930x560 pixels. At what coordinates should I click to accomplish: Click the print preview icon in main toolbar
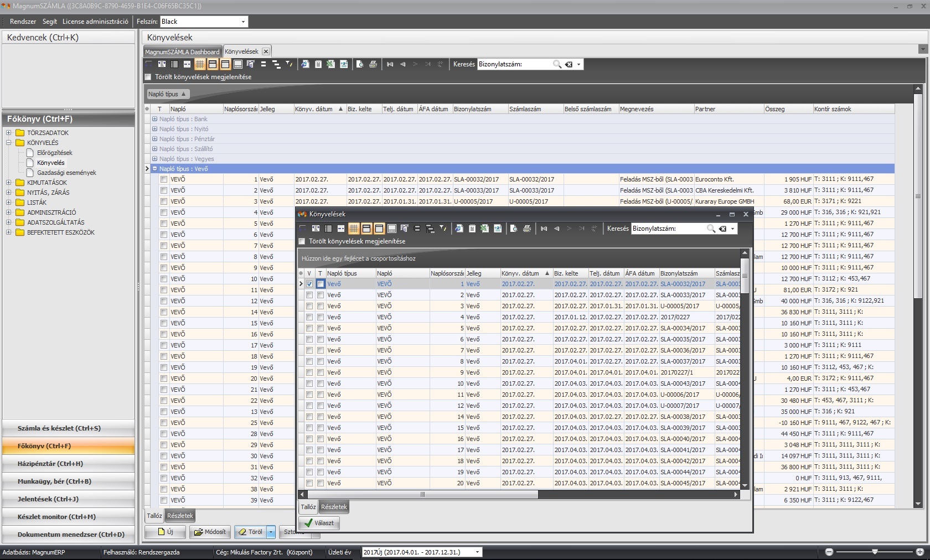coord(360,64)
